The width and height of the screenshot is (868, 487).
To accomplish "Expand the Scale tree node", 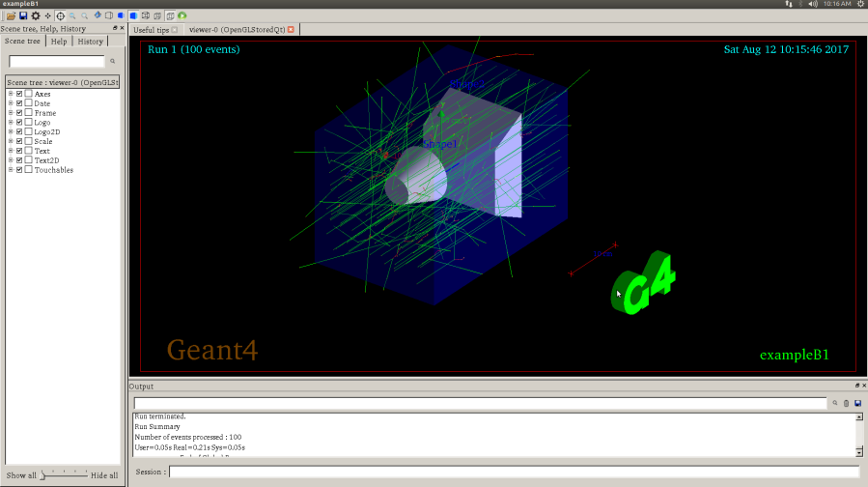I will tap(11, 142).
